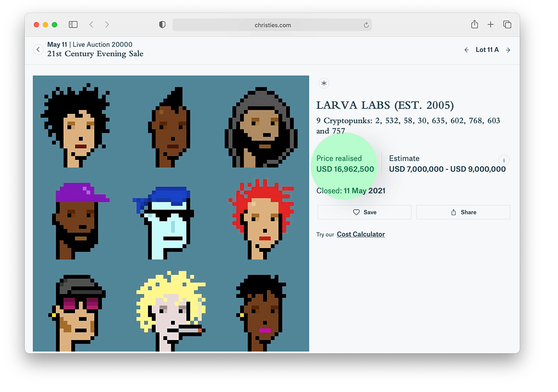558x392 pixels.
Task: Go to the next lot
Action: coord(508,50)
